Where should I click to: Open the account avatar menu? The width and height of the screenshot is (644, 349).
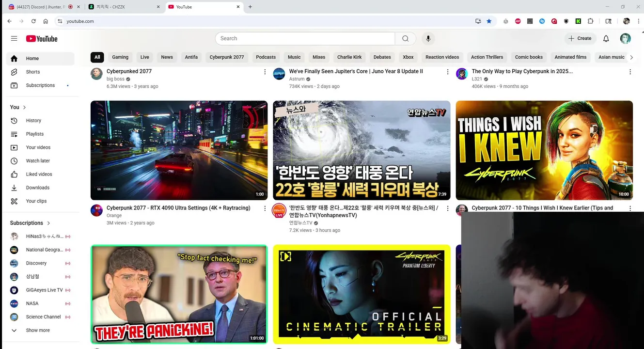click(x=625, y=38)
